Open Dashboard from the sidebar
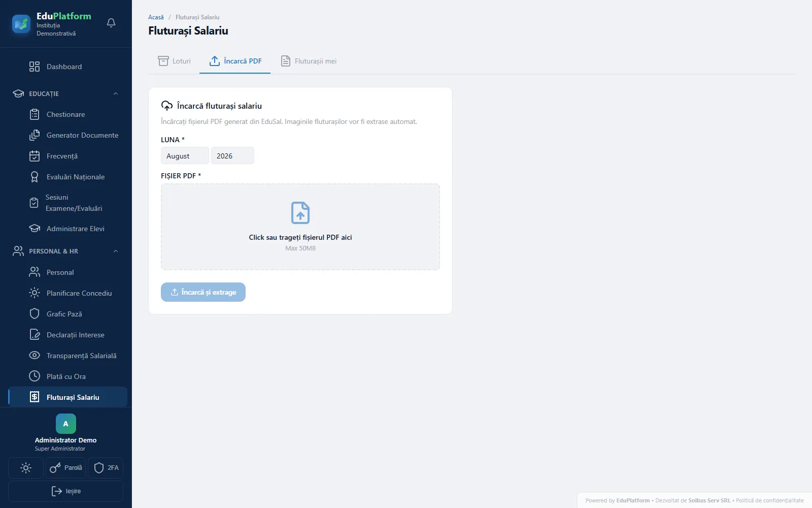This screenshot has height=508, width=812. [67, 67]
